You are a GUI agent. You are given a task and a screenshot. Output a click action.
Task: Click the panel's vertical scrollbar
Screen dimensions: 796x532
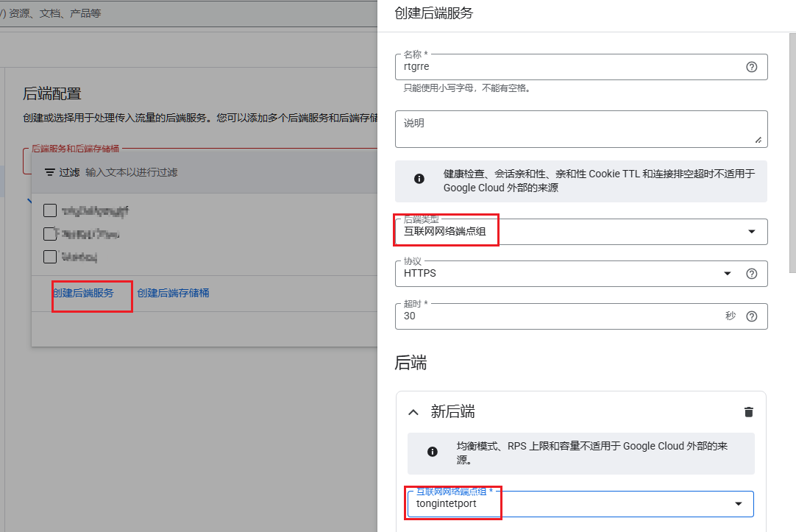(792, 147)
